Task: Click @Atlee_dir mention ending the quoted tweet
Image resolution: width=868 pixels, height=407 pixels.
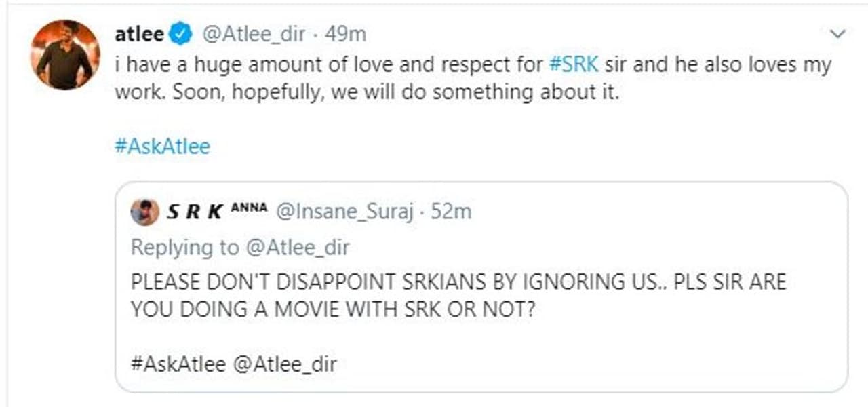Action: (x=285, y=364)
